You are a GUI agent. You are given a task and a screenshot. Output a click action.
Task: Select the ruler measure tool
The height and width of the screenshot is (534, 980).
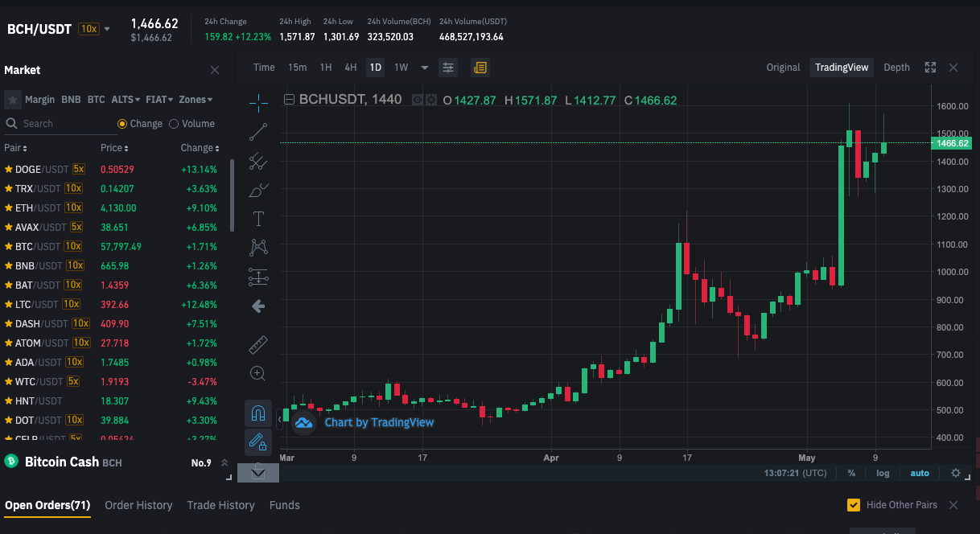point(258,344)
